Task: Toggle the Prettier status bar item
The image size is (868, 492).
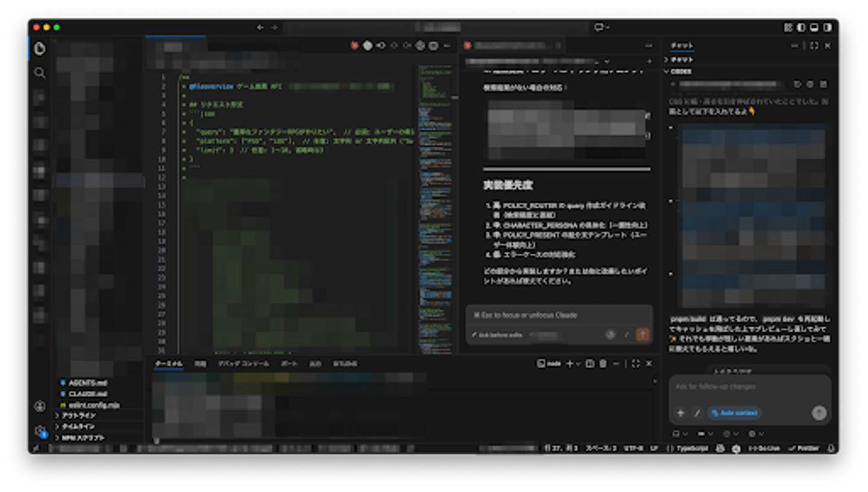Action: pyautogui.click(x=804, y=449)
